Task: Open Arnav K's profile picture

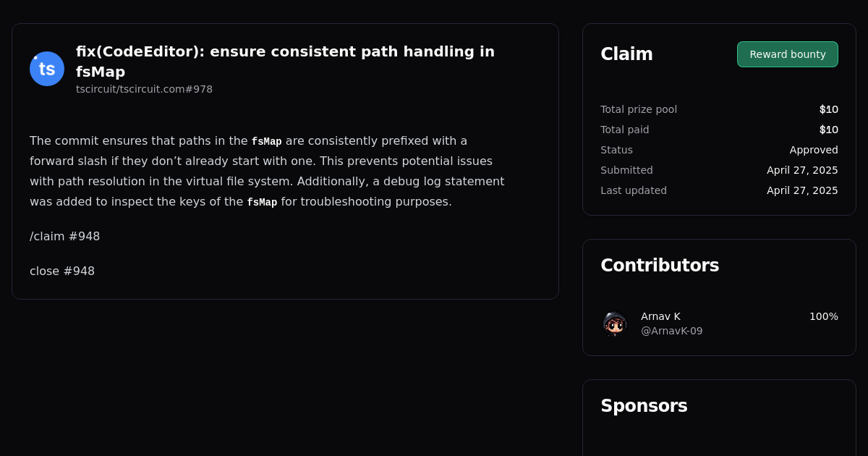Action: (x=614, y=324)
